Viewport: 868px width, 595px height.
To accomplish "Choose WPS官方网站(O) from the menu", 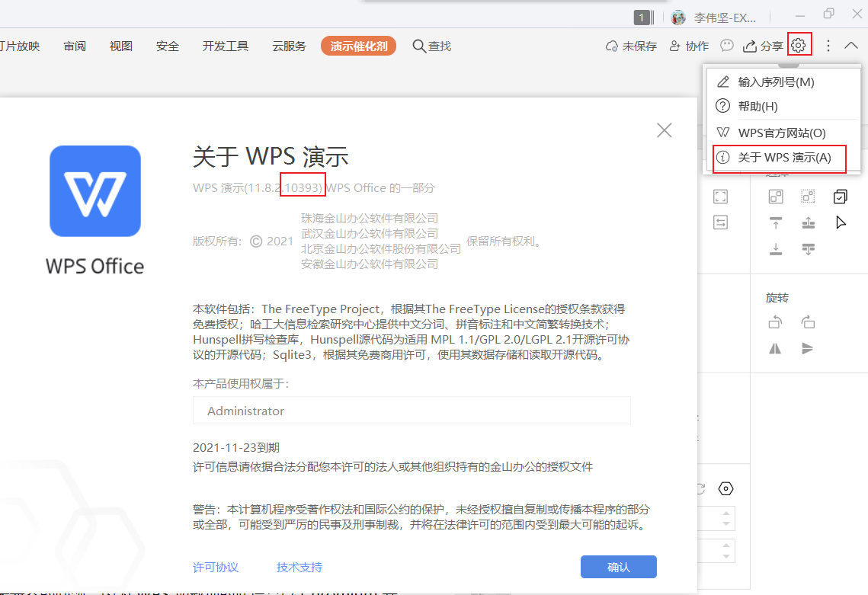I will pos(783,133).
